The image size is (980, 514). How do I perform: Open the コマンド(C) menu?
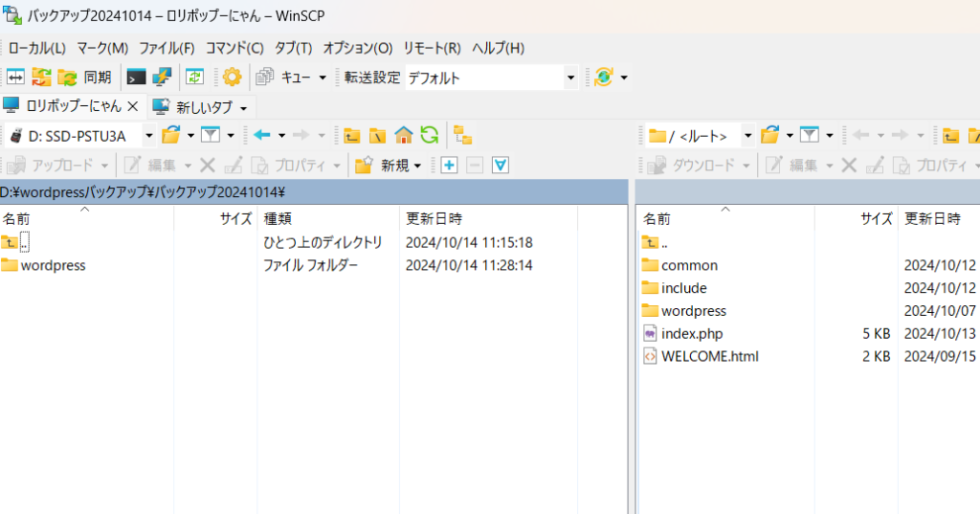click(x=234, y=48)
